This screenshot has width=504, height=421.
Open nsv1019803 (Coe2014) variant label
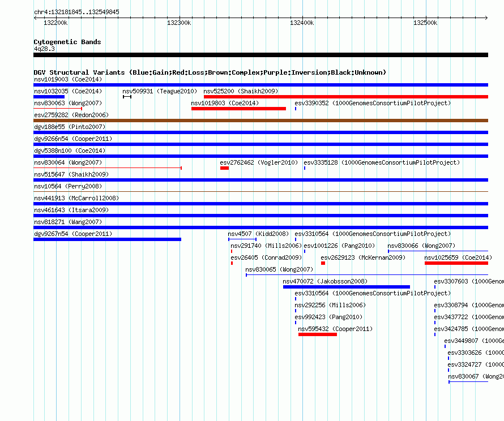[225, 103]
